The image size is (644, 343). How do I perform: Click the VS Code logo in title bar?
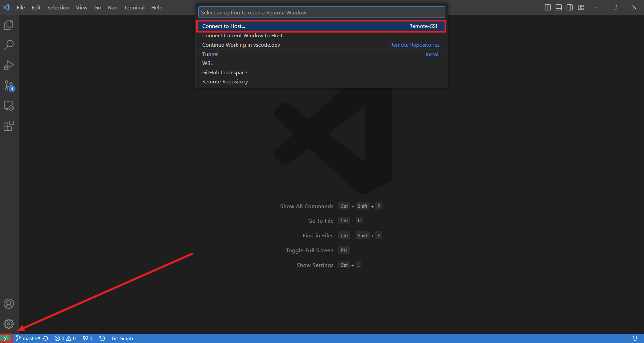click(6, 7)
